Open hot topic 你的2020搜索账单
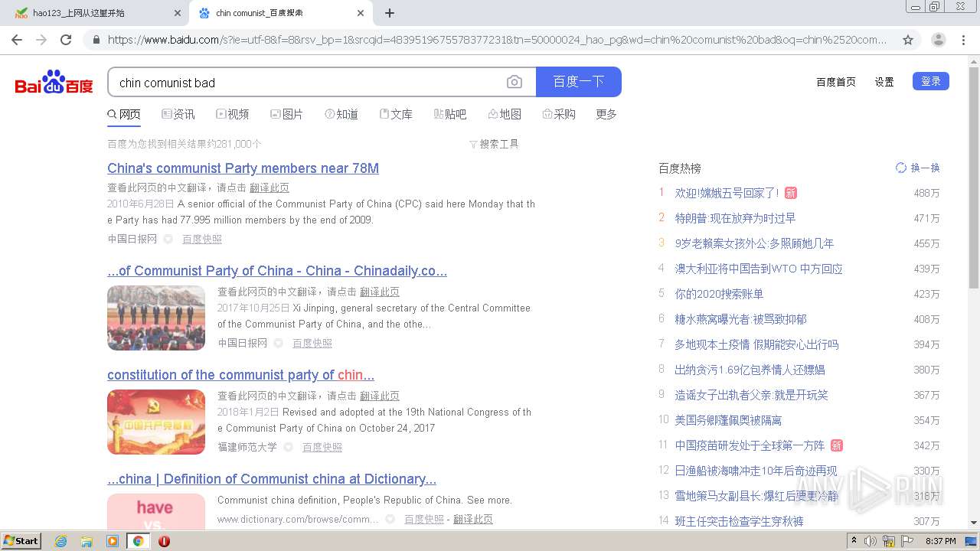 click(719, 294)
